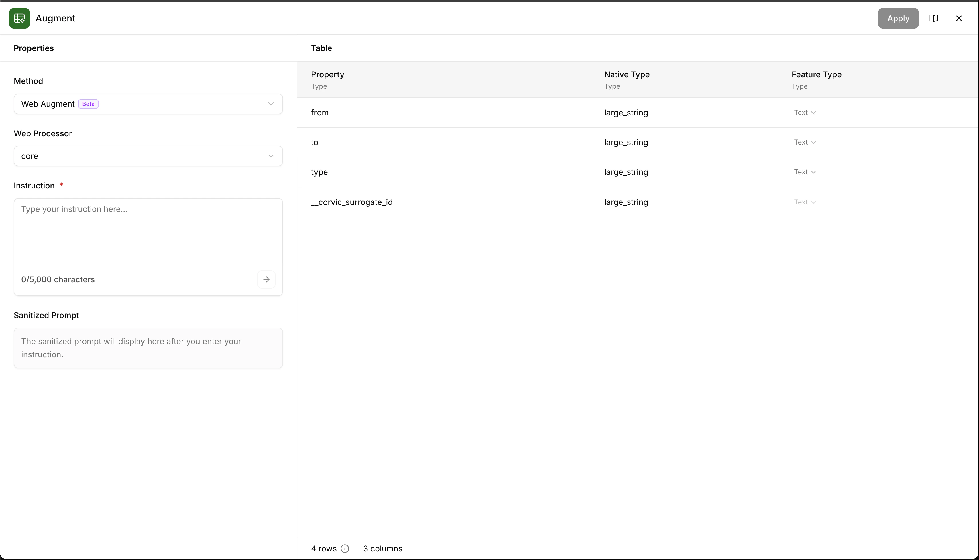Viewport: 979px width, 560px height.
Task: Click the Apply button
Action: [x=898, y=18]
